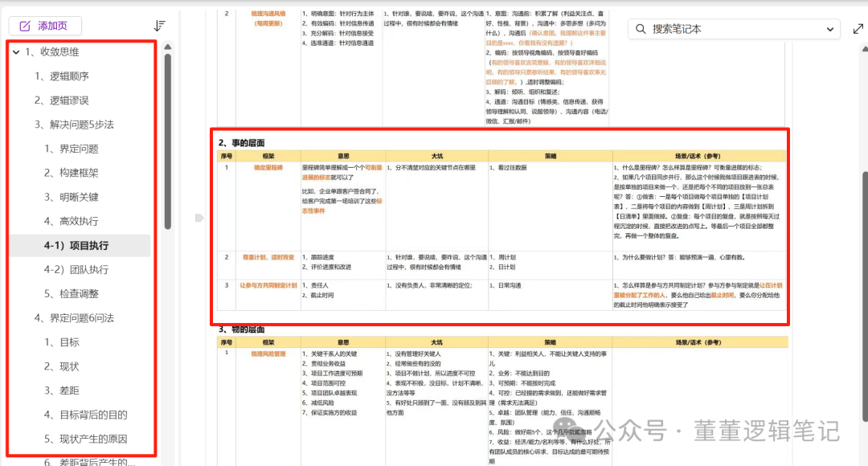This screenshot has width=868, height=466.
Task: Click the 添加页 button
Action: (45, 26)
